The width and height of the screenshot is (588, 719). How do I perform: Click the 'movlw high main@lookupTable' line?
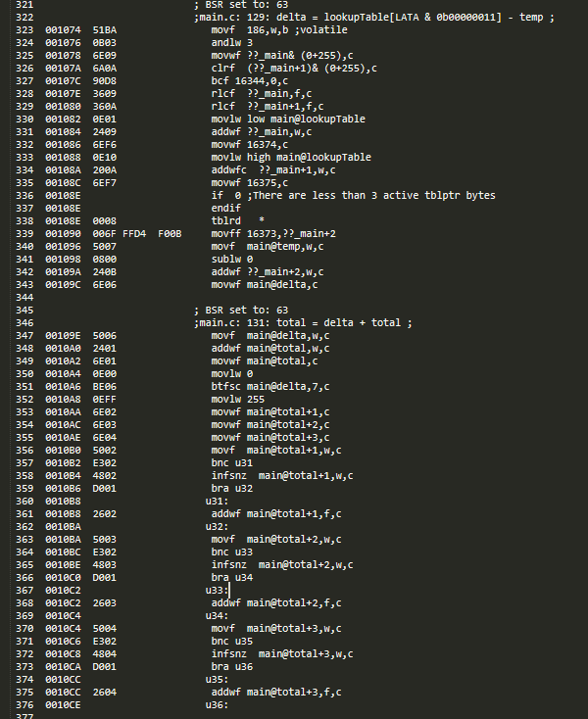point(291,158)
